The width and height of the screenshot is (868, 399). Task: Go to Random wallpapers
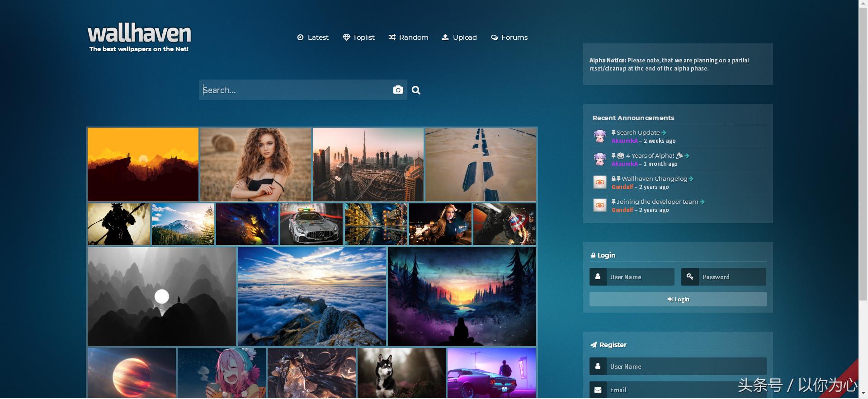pyautogui.click(x=408, y=38)
